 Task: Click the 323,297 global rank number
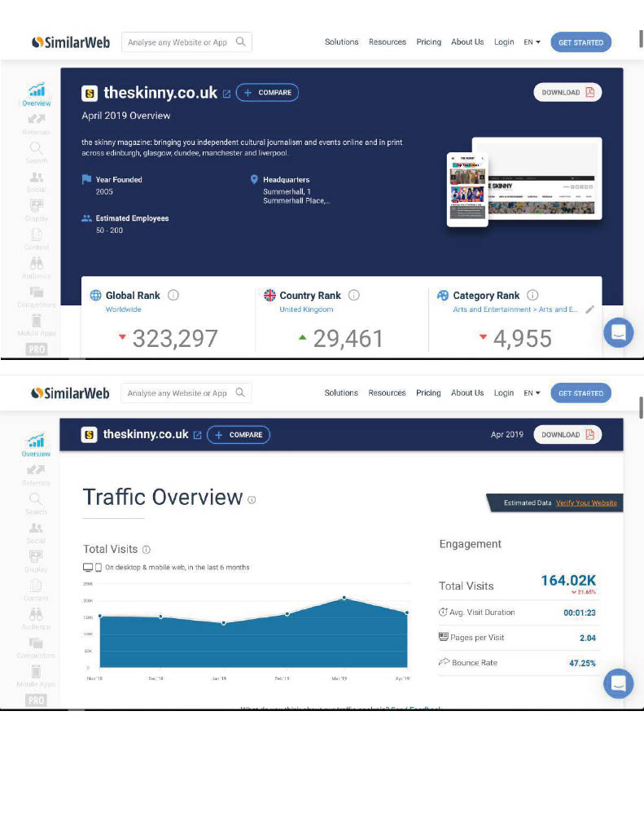(175, 338)
